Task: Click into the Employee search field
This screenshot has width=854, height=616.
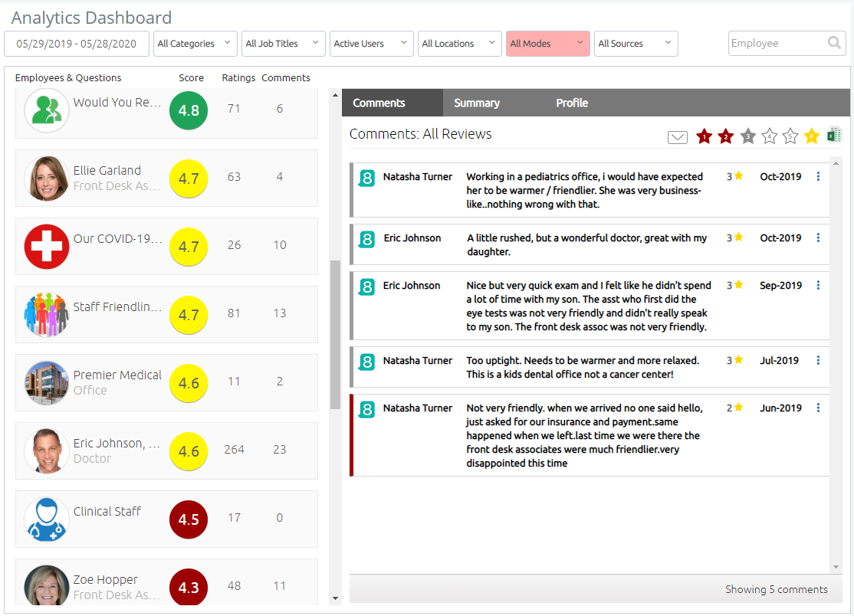Action: point(776,44)
